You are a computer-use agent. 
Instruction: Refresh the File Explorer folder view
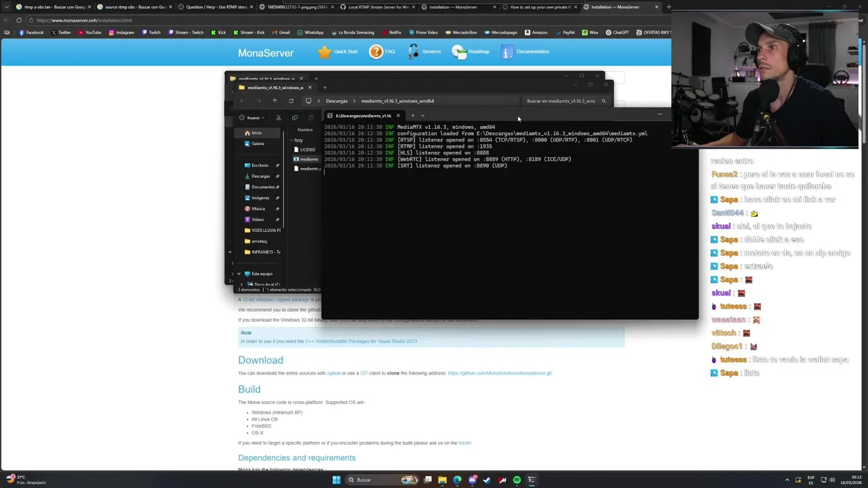pos(291,101)
